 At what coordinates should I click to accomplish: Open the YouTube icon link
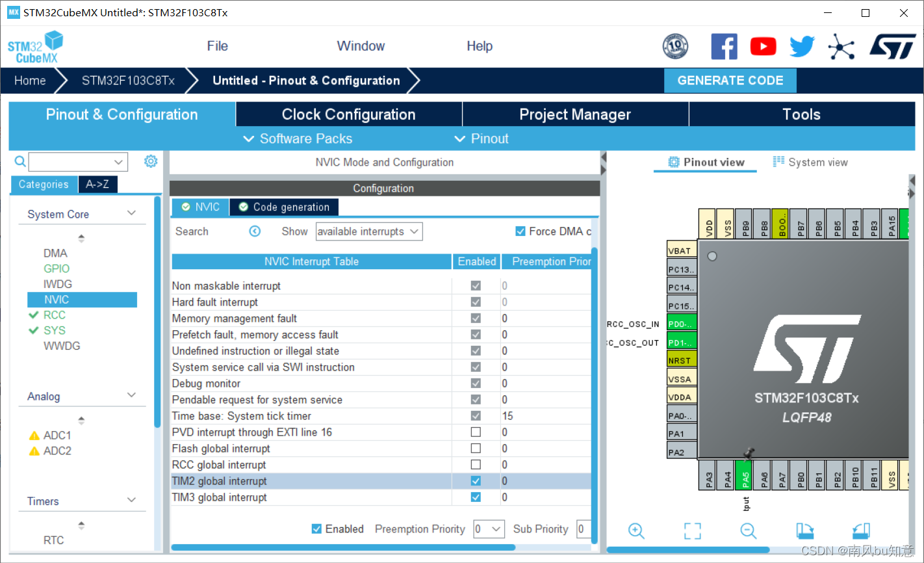pos(763,47)
